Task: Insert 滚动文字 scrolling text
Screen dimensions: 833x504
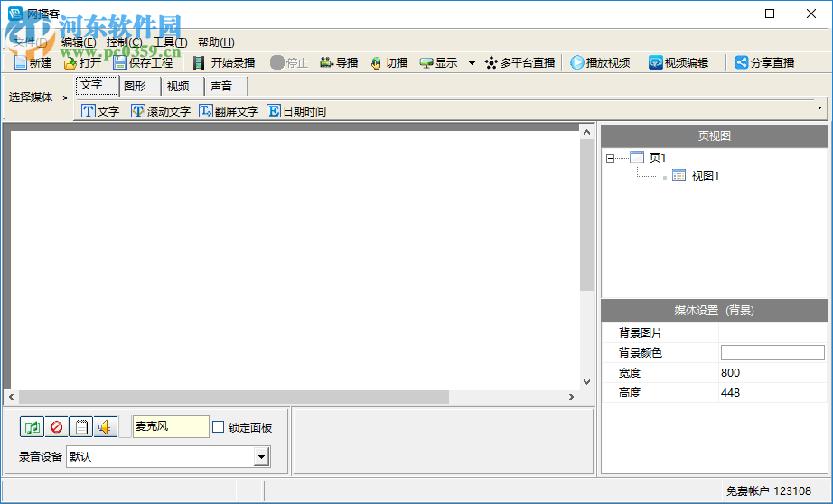Action: coord(161,111)
